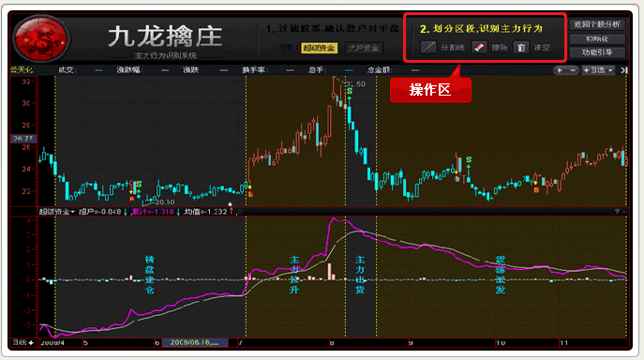Click the ? help icon on indicator panel
Viewport: 644px width, 360px height.
pyautogui.click(x=617, y=211)
